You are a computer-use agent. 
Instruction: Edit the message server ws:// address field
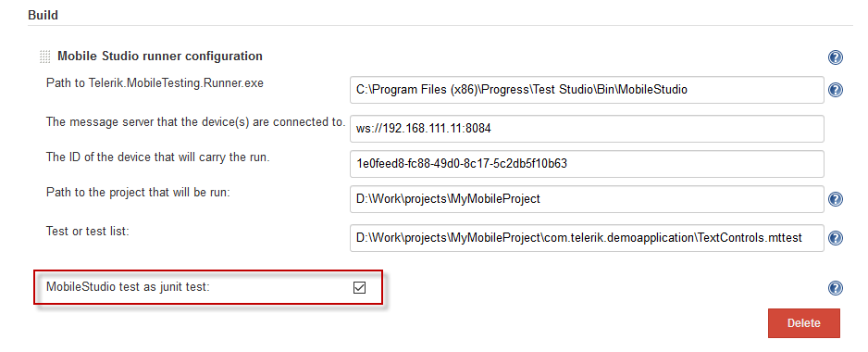(x=587, y=129)
